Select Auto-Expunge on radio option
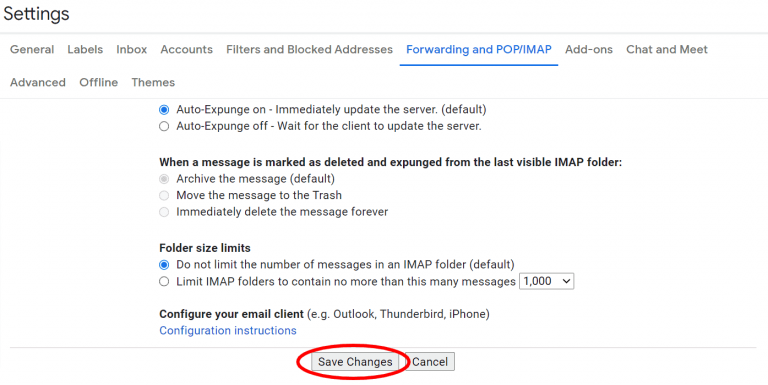This screenshot has width=768, height=385. pos(164,110)
